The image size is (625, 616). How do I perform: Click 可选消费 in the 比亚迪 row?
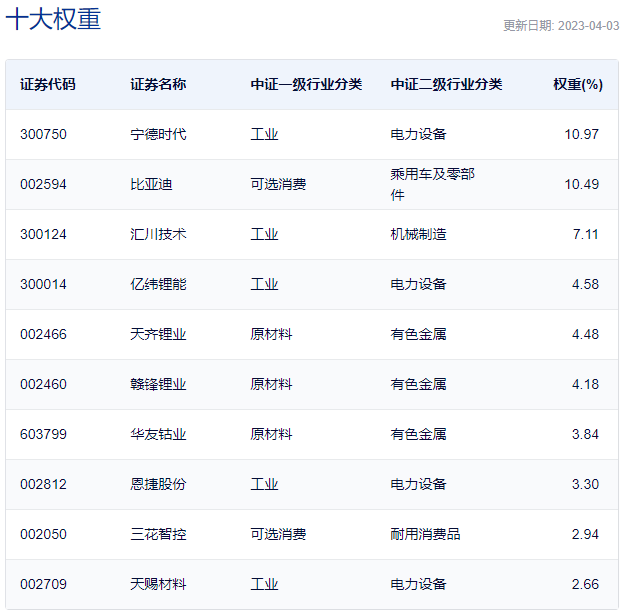[x=278, y=185]
